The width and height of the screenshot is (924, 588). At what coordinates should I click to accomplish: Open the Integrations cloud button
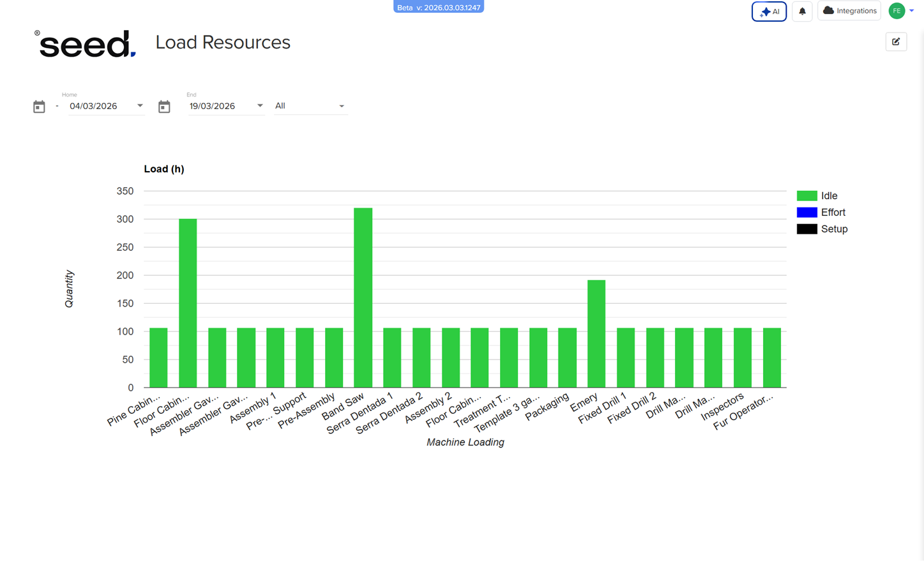click(849, 11)
